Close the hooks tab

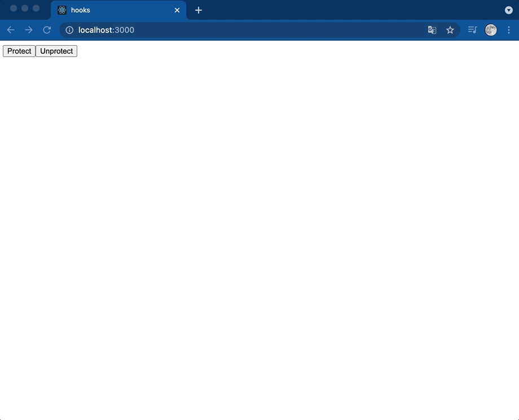[177, 10]
